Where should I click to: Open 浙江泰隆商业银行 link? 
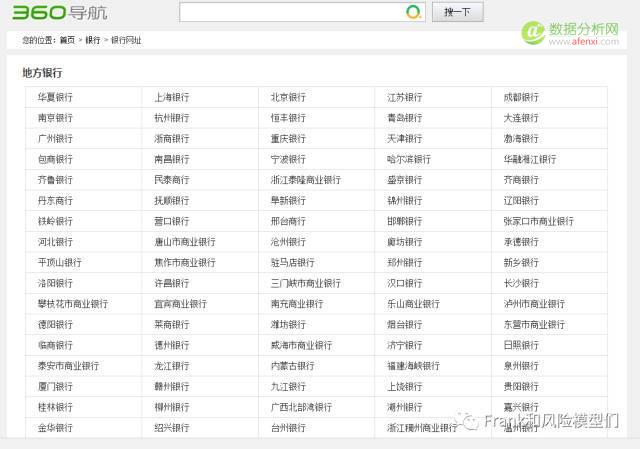[306, 180]
